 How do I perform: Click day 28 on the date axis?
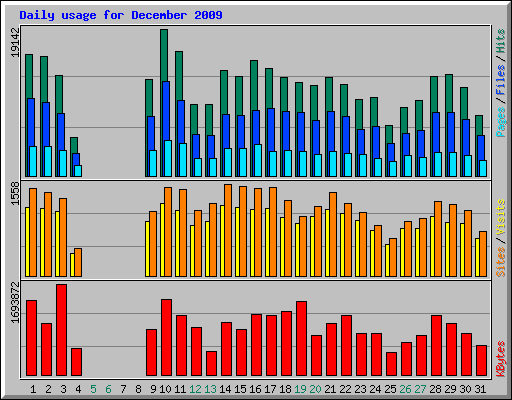pos(435,389)
